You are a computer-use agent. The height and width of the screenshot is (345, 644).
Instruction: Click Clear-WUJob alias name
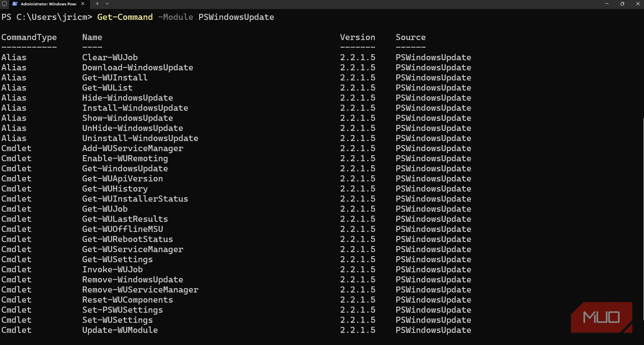pos(110,58)
